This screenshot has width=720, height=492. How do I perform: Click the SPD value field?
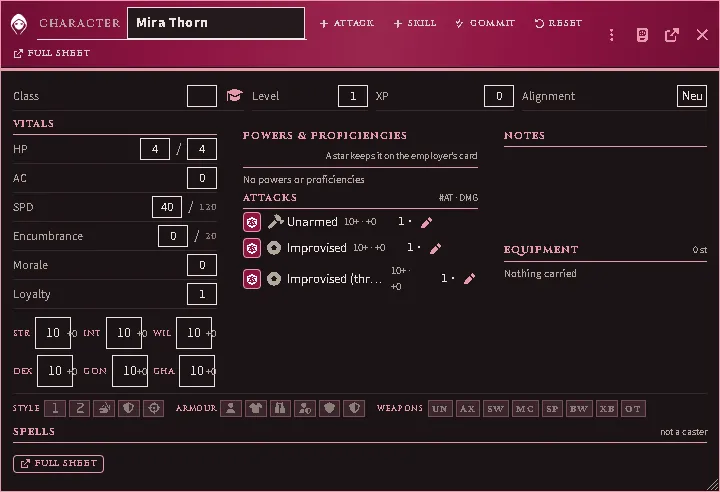click(x=167, y=207)
